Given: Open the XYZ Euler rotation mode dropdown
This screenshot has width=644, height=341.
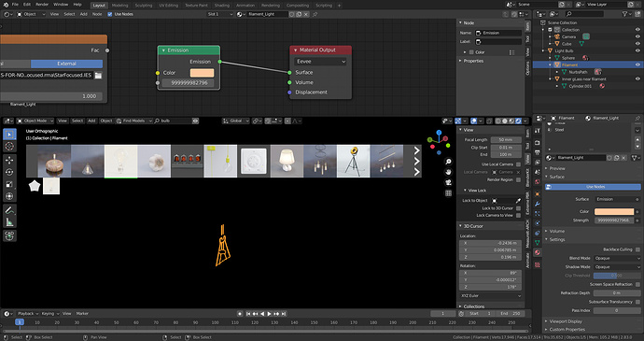Looking at the screenshot, I should point(490,296).
